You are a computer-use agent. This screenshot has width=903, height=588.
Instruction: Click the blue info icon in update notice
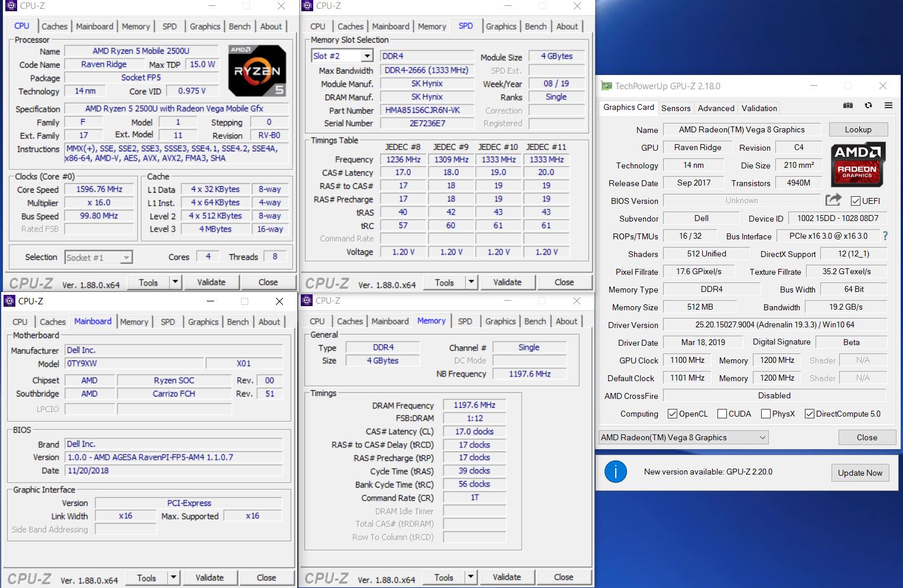click(615, 472)
